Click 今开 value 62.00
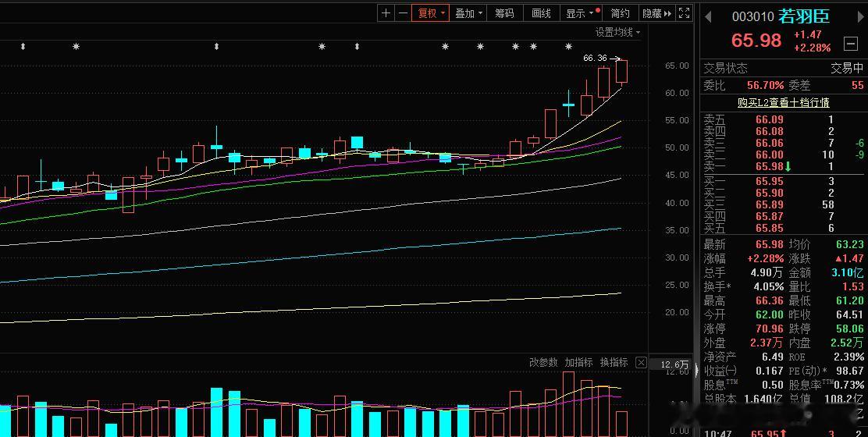 coord(770,314)
